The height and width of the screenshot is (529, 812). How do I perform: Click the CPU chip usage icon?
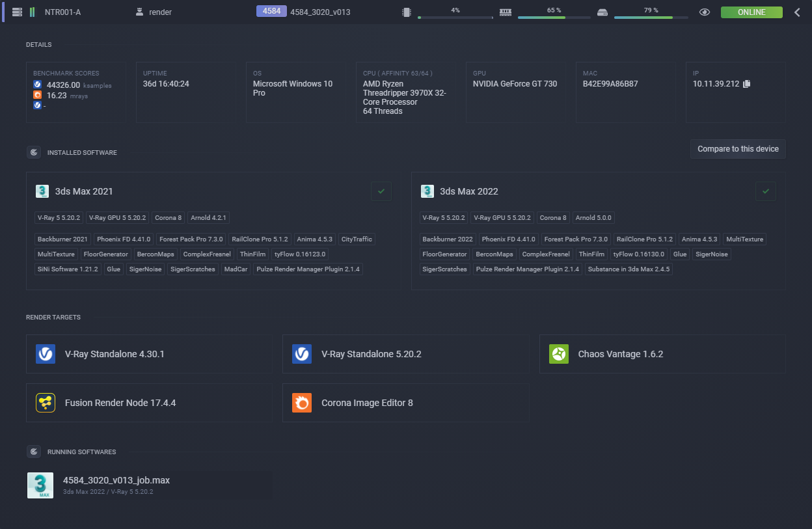[x=407, y=12]
